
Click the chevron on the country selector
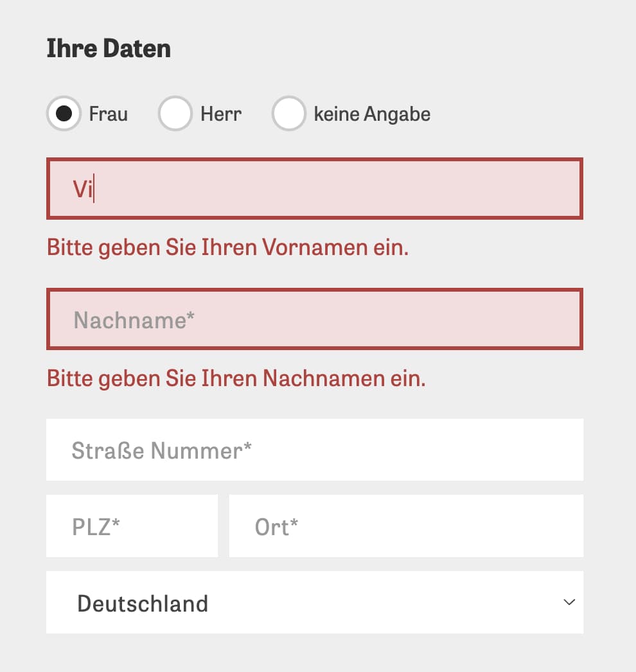(x=568, y=602)
